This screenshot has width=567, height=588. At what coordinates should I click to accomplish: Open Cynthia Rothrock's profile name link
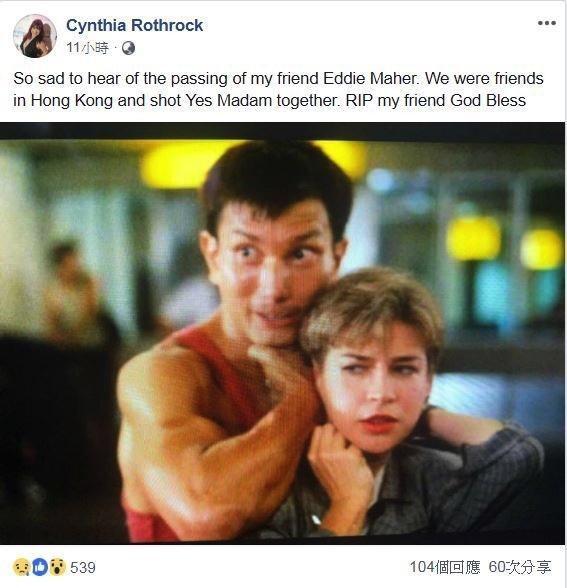point(135,26)
